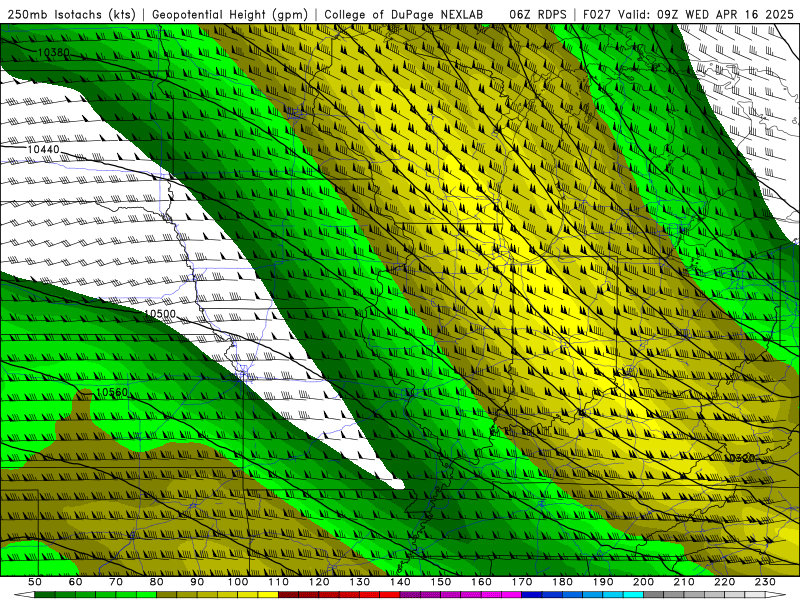
Task: Click the 230 value on the color scale
Action: (x=765, y=582)
